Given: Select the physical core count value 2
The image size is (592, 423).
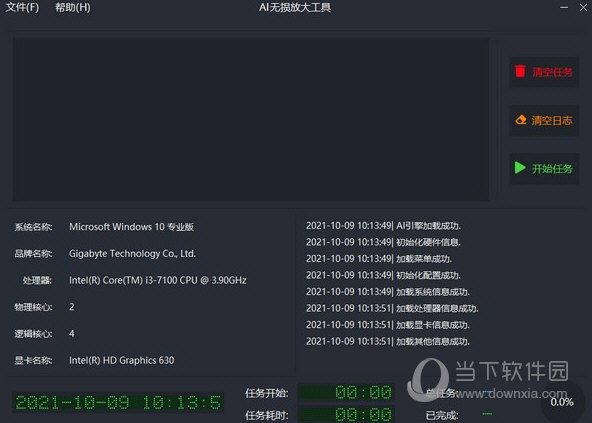Looking at the screenshot, I should pyautogui.click(x=72, y=307).
